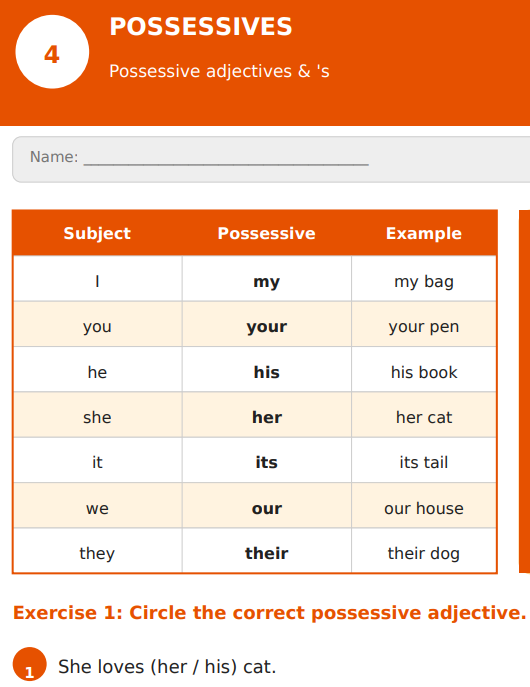Viewport: 530px width, 687px height.
Task: Select the Example column header
Action: click(x=424, y=234)
